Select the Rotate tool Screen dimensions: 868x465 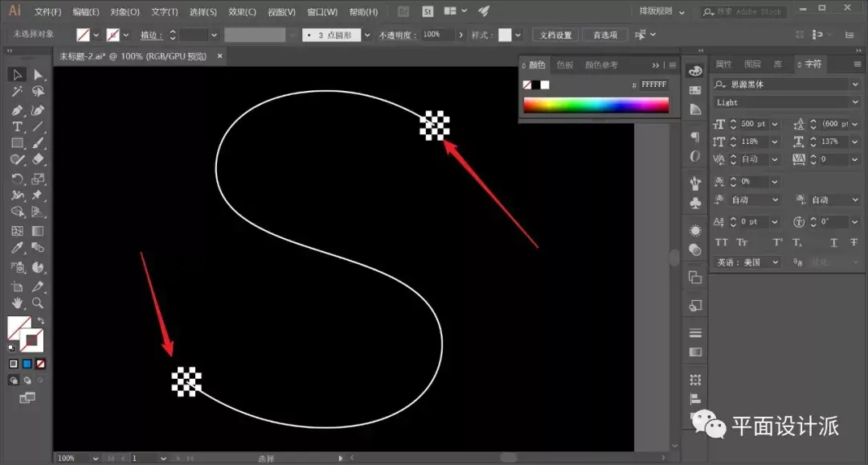17,179
